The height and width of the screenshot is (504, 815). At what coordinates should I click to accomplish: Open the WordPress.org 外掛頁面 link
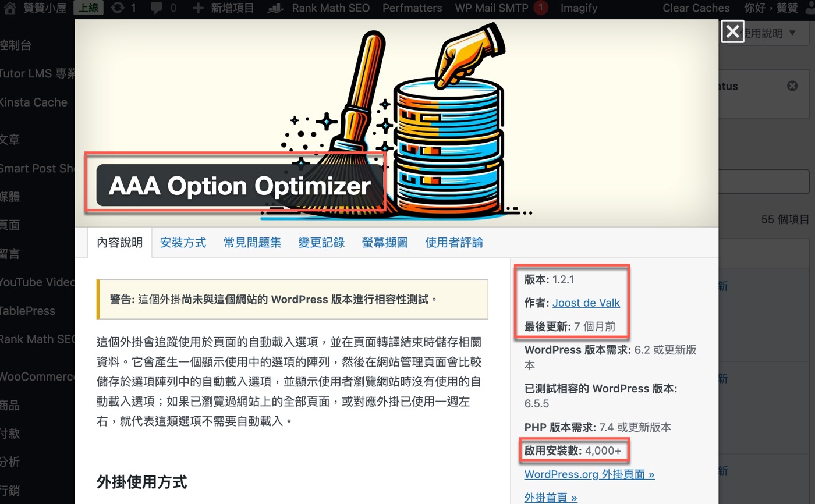point(589,474)
